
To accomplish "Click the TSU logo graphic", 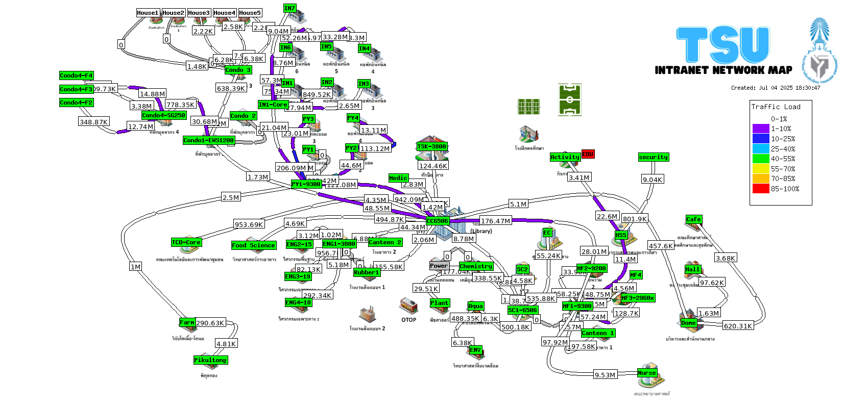I will [x=724, y=45].
